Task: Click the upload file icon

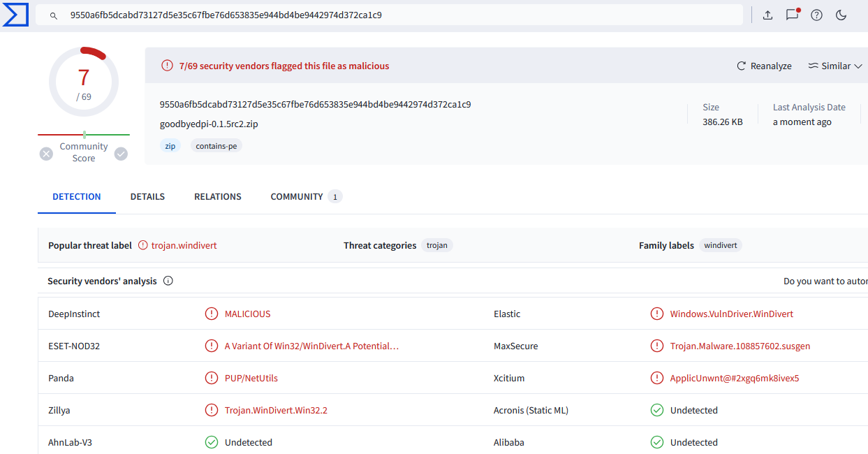Action: [767, 15]
